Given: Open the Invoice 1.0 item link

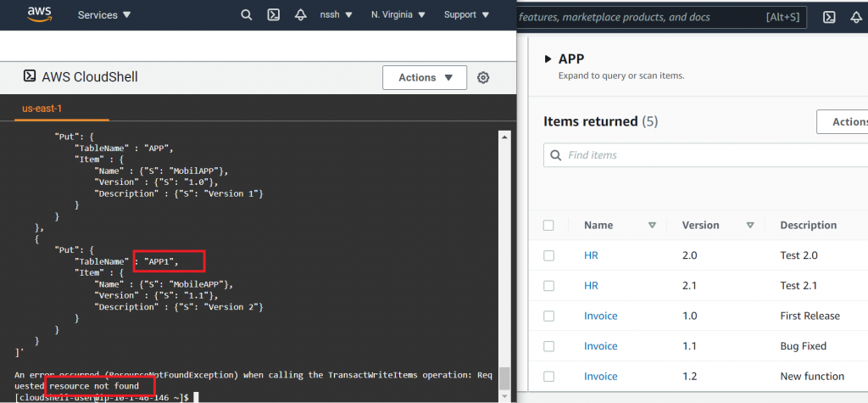Looking at the screenshot, I should coord(600,316).
